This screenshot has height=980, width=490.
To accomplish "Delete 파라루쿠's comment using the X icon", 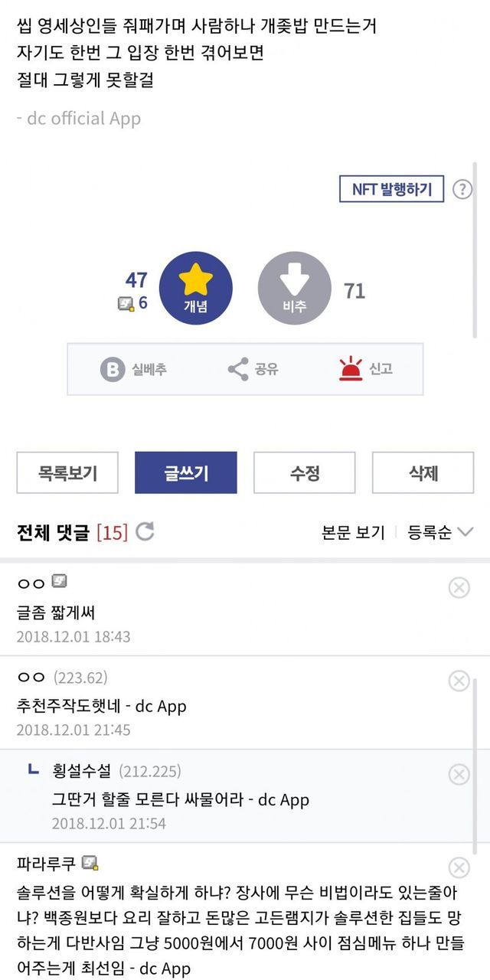I will 459,867.
